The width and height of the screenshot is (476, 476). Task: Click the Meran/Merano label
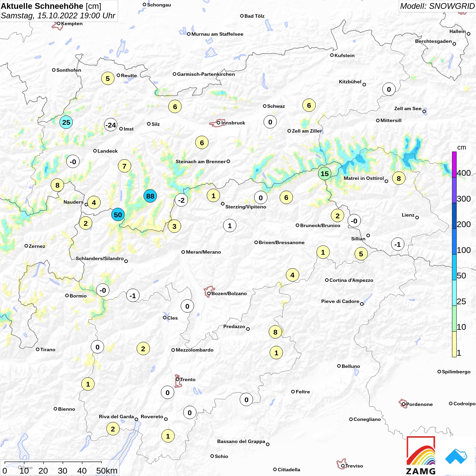click(x=203, y=252)
